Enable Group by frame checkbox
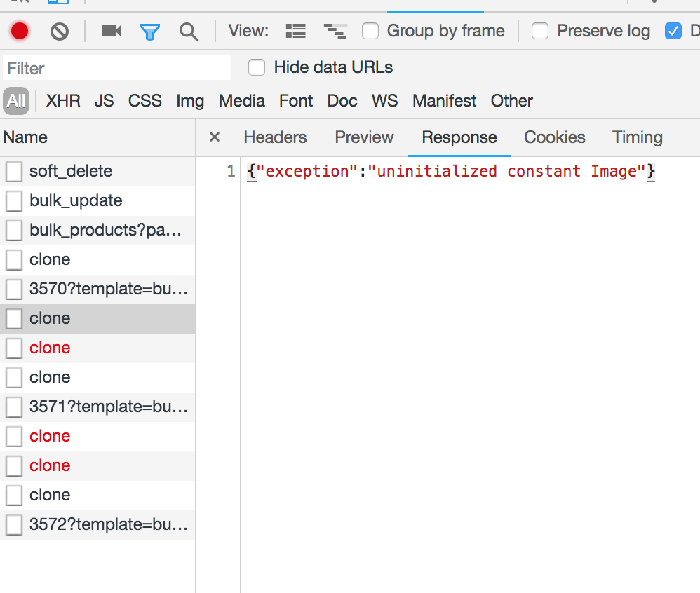 (x=370, y=32)
